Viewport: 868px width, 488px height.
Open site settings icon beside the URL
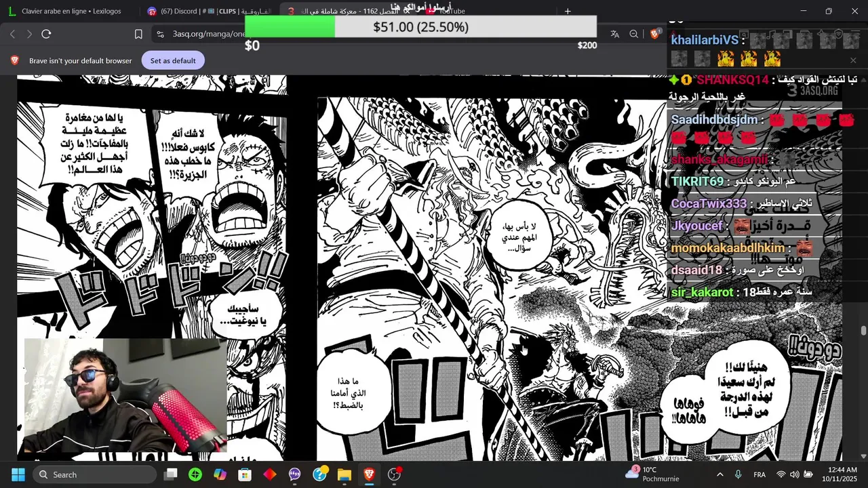pyautogui.click(x=160, y=34)
